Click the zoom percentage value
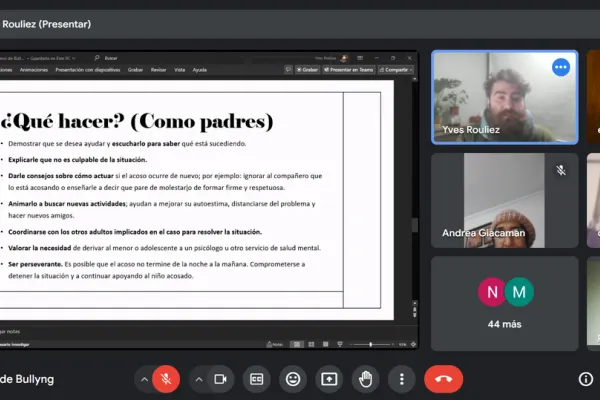 click(x=402, y=344)
